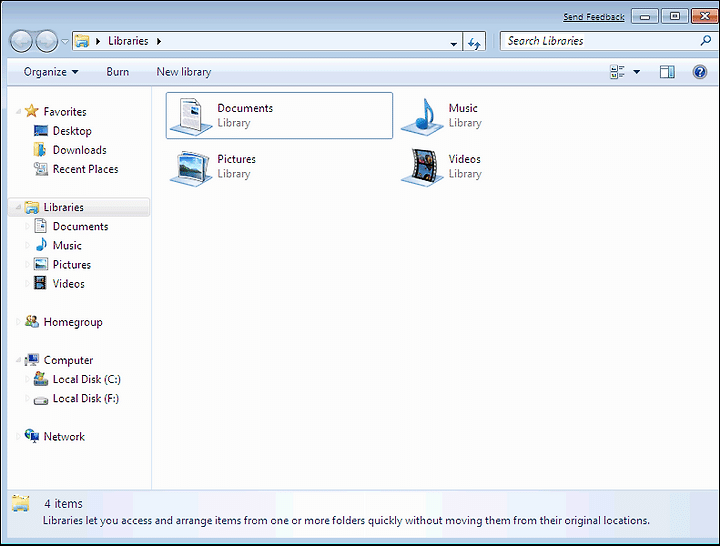The height and width of the screenshot is (546, 720).
Task: Collapse the Favorites group
Action: click(18, 112)
